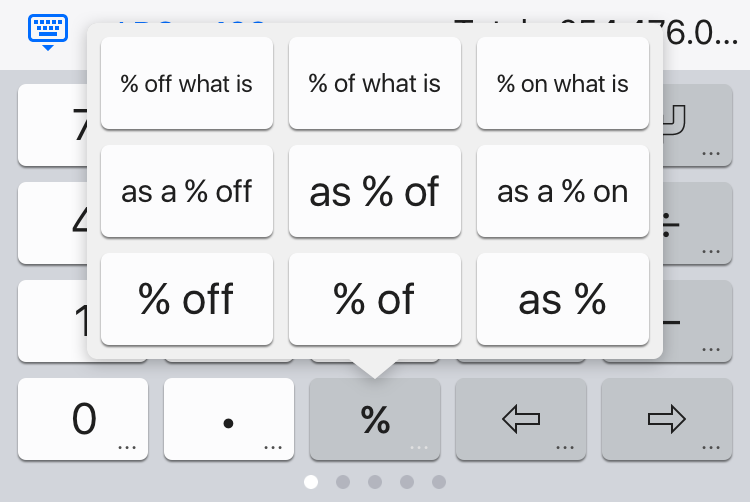Insert the 'as %' function
Image resolution: width=750 pixels, height=502 pixels.
coord(563,299)
